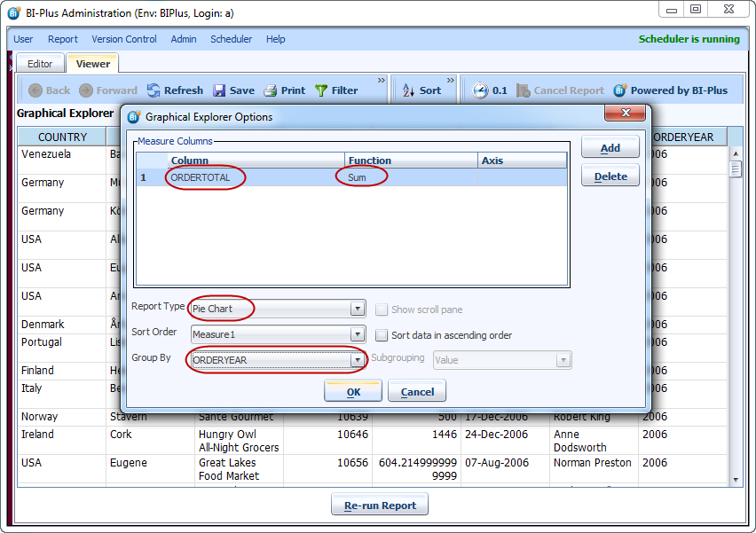Open the Filter funnel tool
Viewport: 756px width, 533px height.
321,90
